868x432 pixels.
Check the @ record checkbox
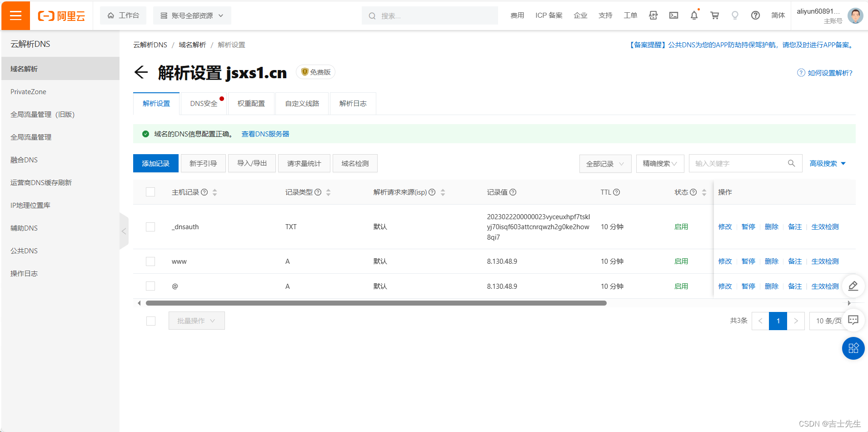click(x=150, y=286)
